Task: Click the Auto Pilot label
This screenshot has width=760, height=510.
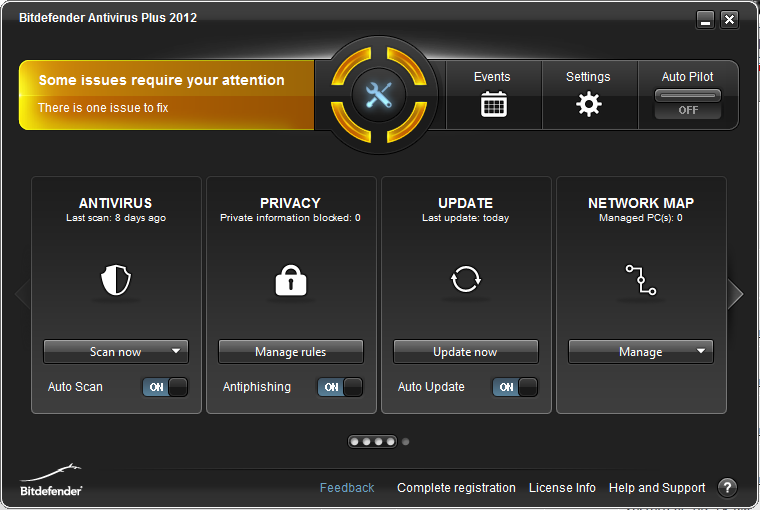Action: (687, 77)
